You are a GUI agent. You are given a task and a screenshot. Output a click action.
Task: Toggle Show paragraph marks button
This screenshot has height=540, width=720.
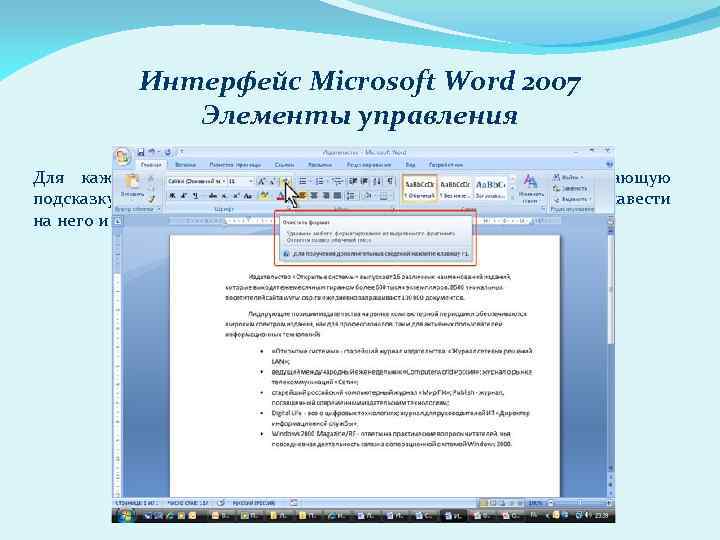click(390, 181)
